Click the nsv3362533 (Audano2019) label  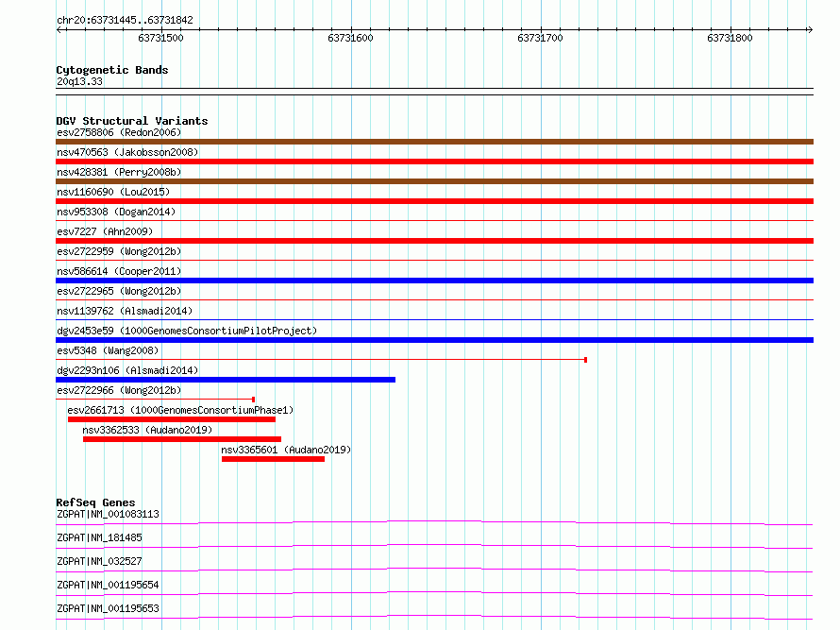[147, 430]
